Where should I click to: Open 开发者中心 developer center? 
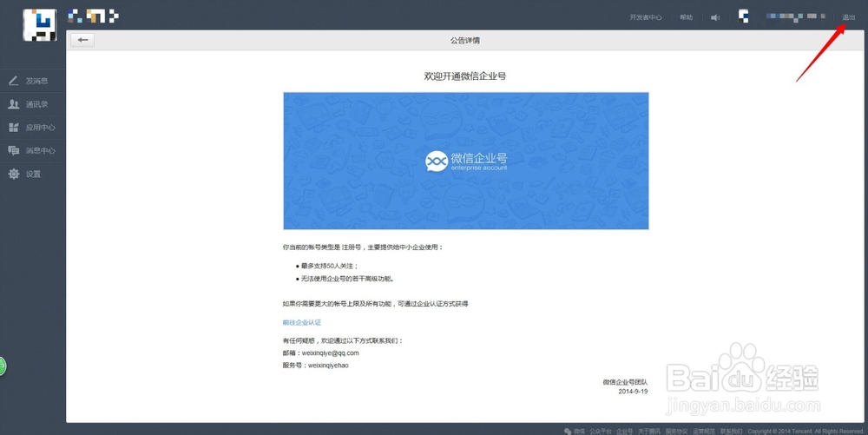tap(646, 17)
